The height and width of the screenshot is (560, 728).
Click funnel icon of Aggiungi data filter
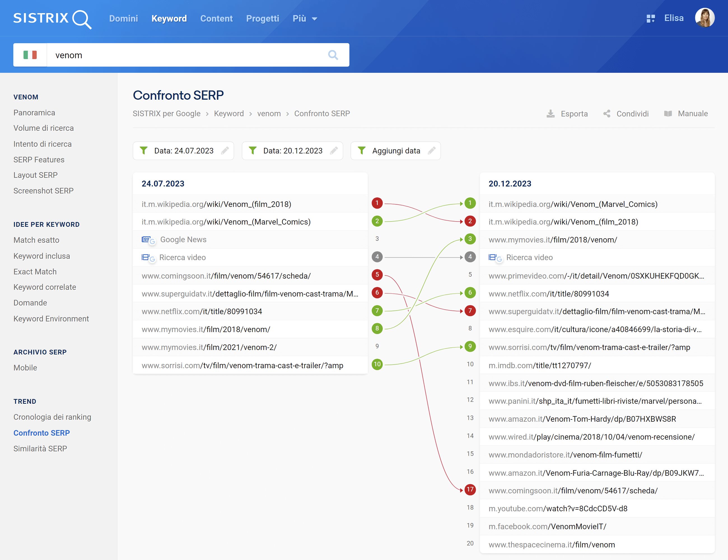click(x=362, y=151)
